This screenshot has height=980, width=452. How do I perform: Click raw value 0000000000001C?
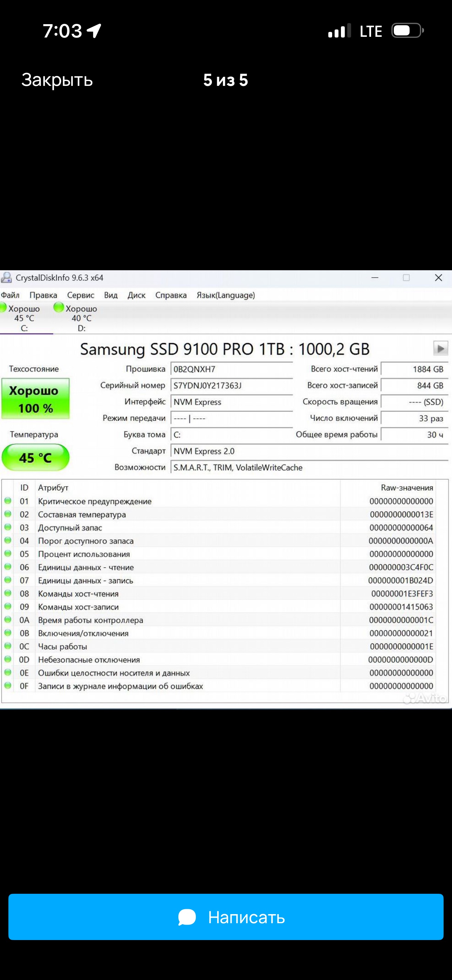(x=401, y=620)
